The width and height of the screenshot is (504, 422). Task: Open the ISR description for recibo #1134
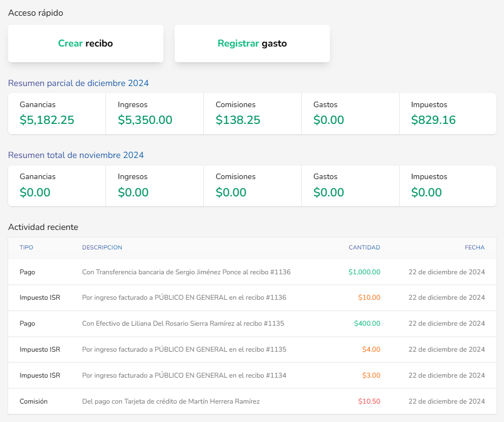pos(184,375)
